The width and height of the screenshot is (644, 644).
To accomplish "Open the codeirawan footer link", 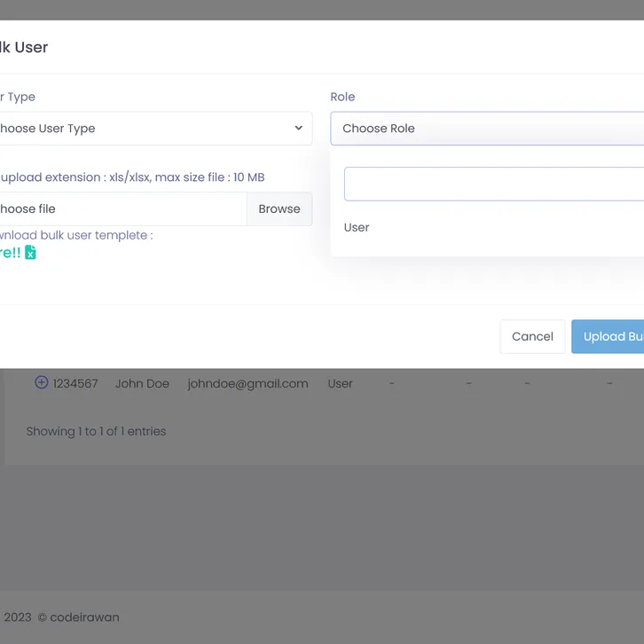I will (84, 617).
